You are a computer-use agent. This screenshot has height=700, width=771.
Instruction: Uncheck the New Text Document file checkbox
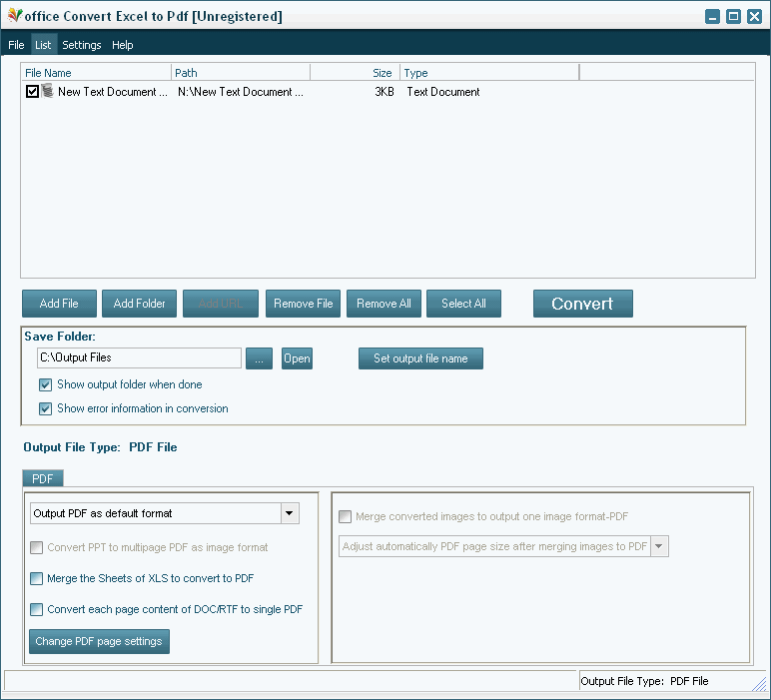coord(32,92)
